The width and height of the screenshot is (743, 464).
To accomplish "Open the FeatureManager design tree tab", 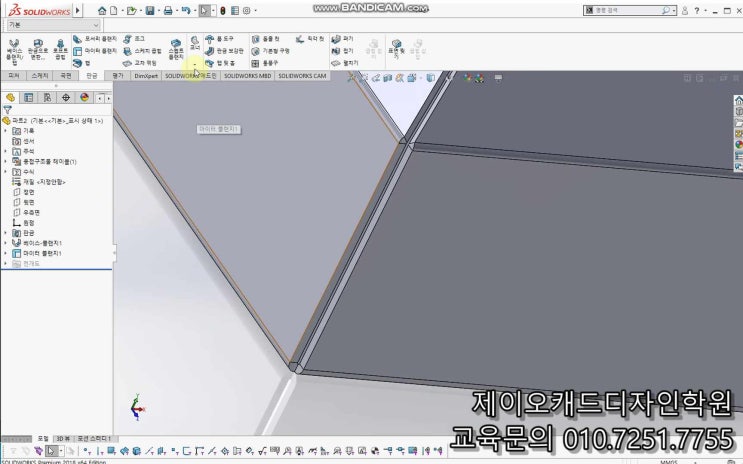I will (10, 98).
